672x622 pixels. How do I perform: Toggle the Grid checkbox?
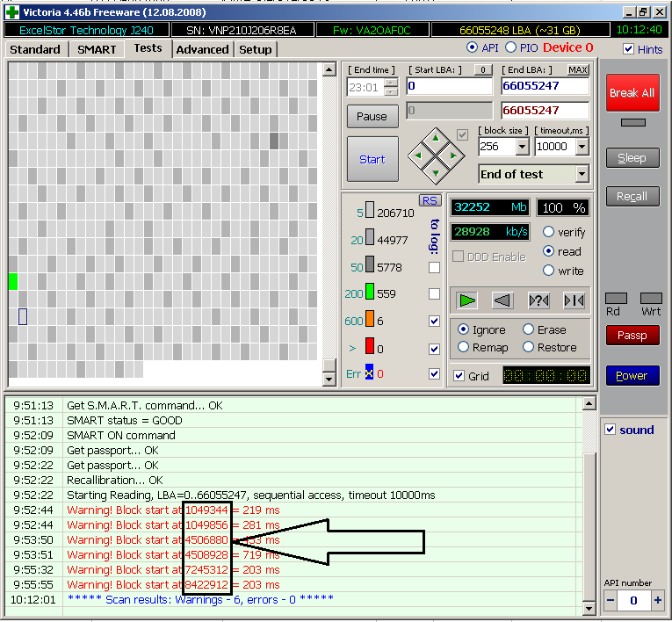pyautogui.click(x=459, y=376)
